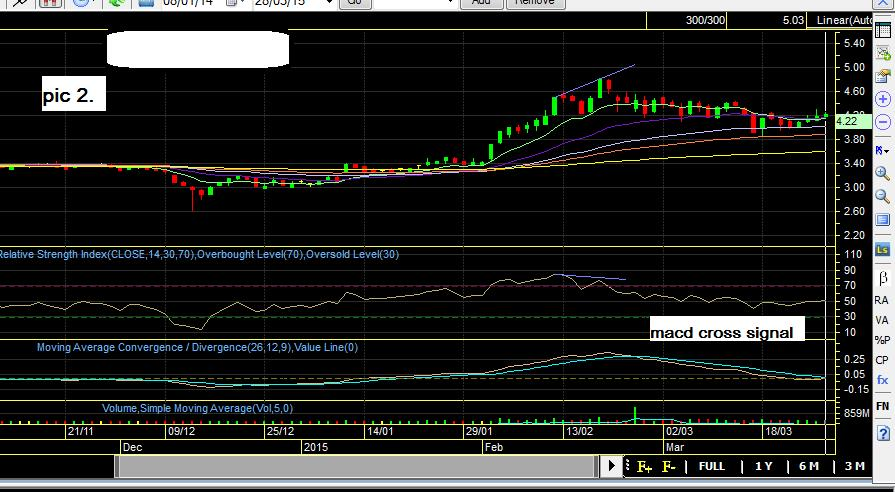Click the 14/01 date marker
This screenshot has height=492, width=895.
point(380,431)
